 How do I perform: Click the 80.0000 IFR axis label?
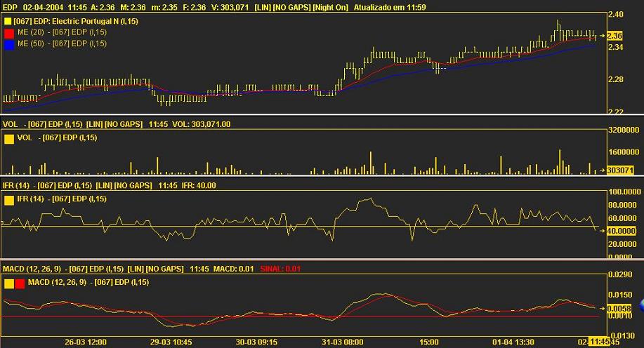tap(624, 205)
